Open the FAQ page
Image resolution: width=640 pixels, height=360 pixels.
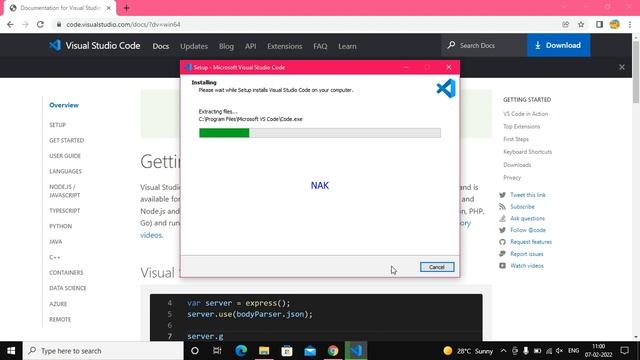coord(320,46)
